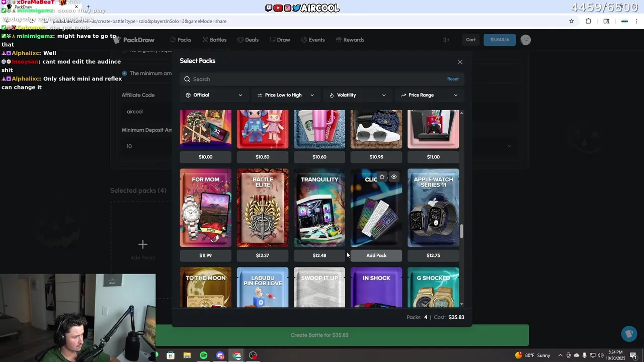Open the Rewards nav menu
This screenshot has height=362, width=644.
click(x=350, y=40)
